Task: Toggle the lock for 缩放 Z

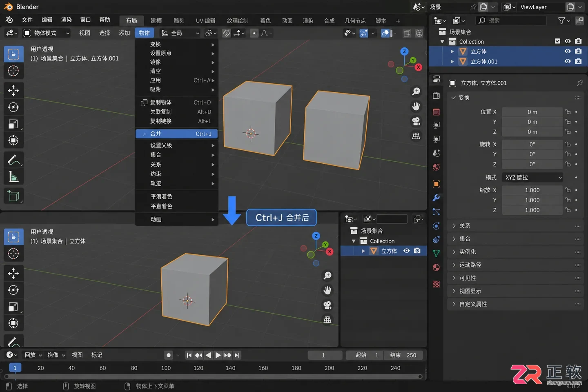Action: click(568, 210)
